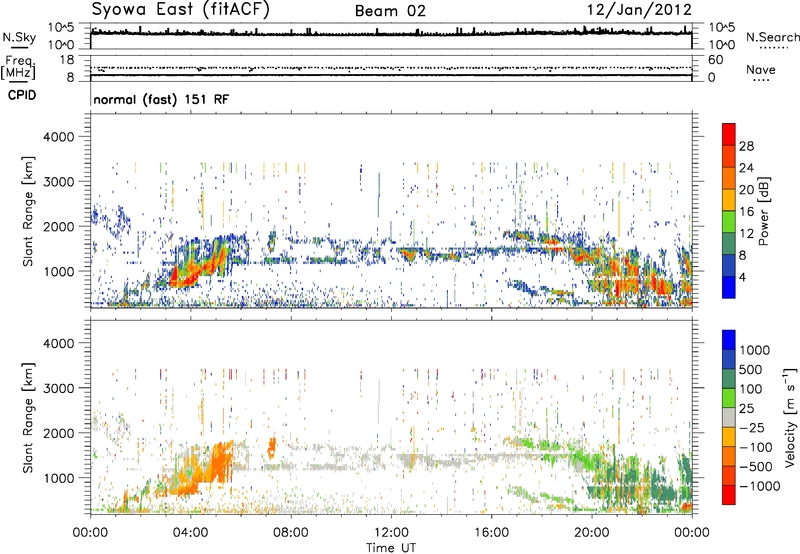The image size is (800, 554).
Task: Click the strong red echo near 03:30 in power panel
Action: (x=173, y=276)
